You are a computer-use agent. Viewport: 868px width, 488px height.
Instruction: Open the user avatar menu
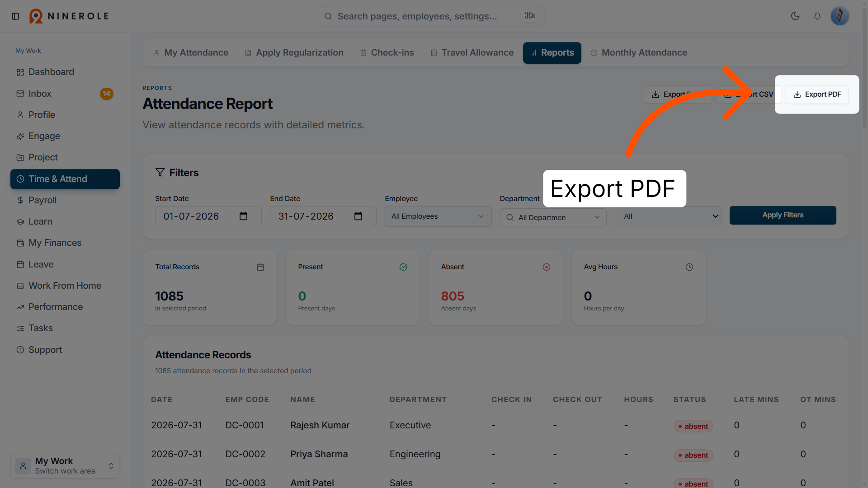pyautogui.click(x=840, y=16)
